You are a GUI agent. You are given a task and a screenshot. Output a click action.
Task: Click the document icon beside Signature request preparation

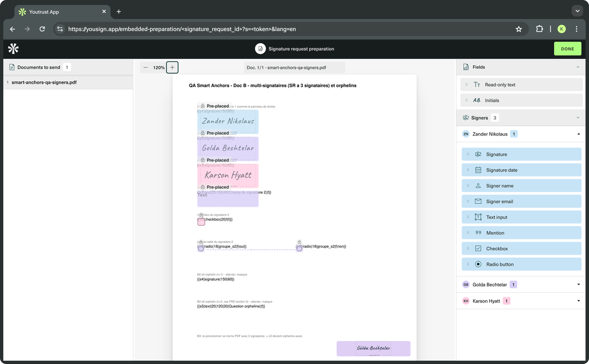(x=260, y=49)
